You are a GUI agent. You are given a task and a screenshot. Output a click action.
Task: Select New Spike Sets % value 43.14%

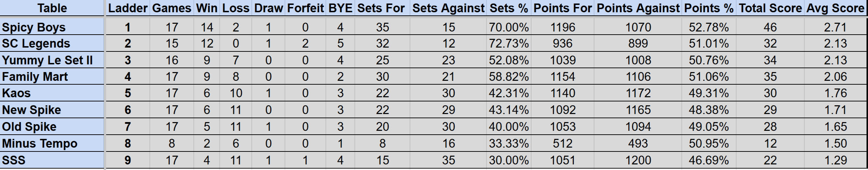coord(509,110)
